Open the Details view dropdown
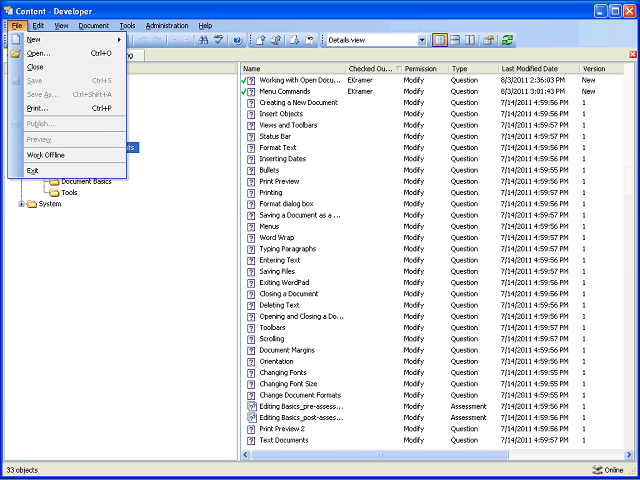Image resolution: width=640 pixels, height=480 pixels. coord(422,40)
